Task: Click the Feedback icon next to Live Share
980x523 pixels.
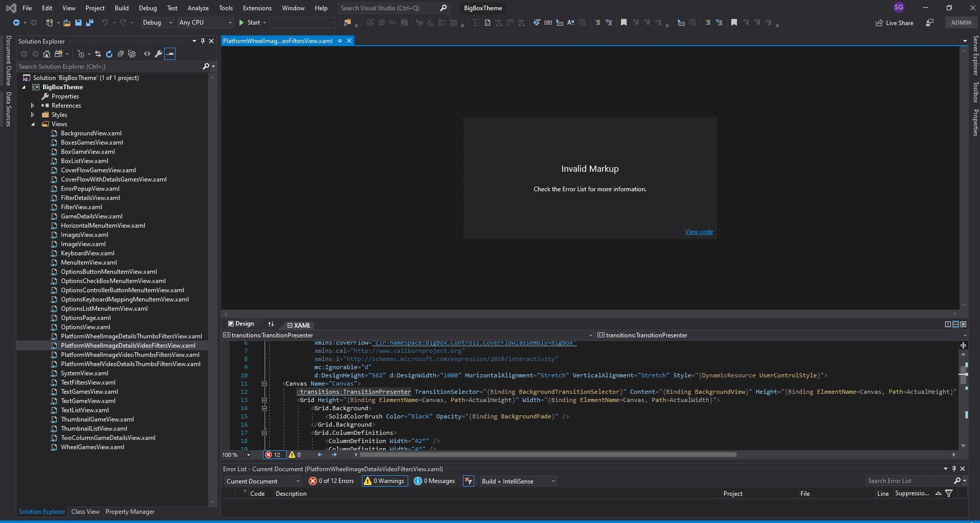Action: click(x=929, y=23)
